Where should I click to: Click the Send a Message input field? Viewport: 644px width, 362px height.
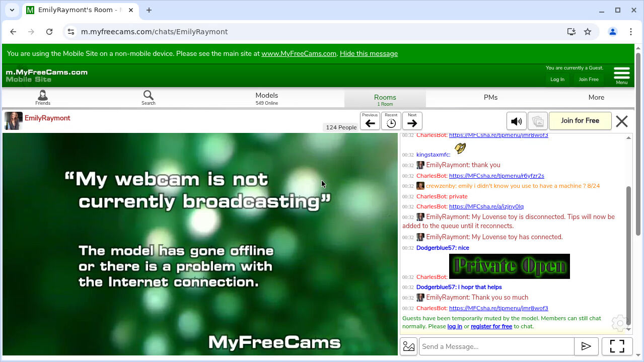pyautogui.click(x=496, y=346)
